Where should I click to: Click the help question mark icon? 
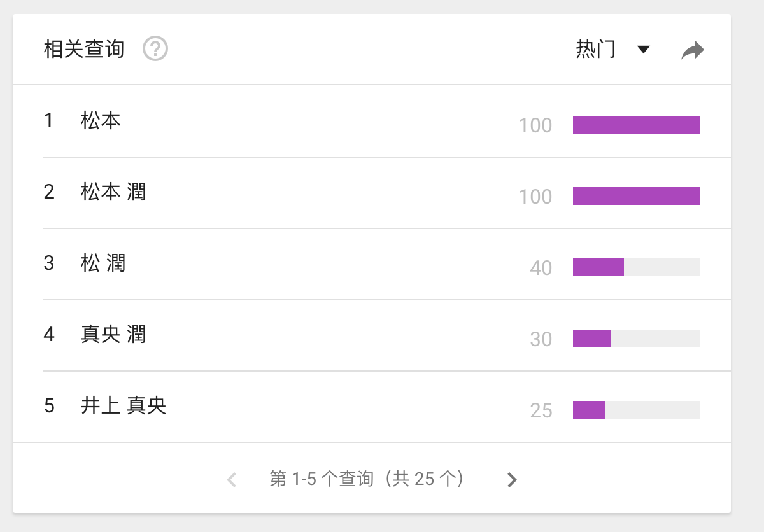(x=155, y=49)
